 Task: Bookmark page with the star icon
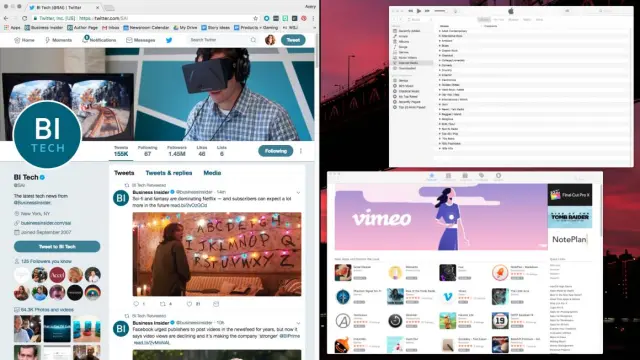coord(256,18)
